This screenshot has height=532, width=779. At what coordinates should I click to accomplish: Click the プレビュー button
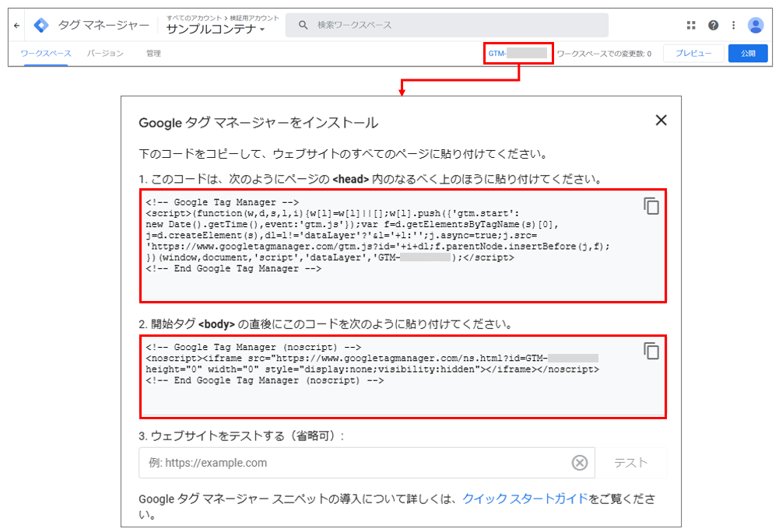click(x=693, y=53)
